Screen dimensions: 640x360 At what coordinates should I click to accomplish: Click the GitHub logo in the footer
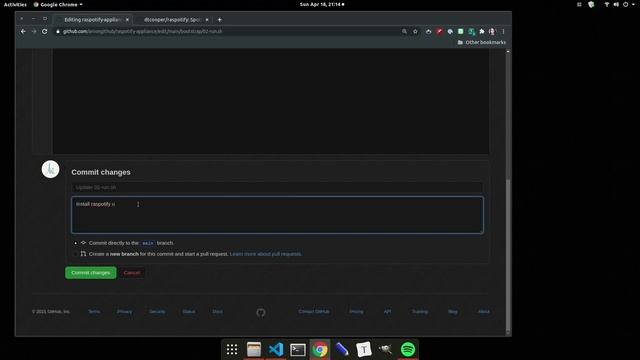pos(260,313)
